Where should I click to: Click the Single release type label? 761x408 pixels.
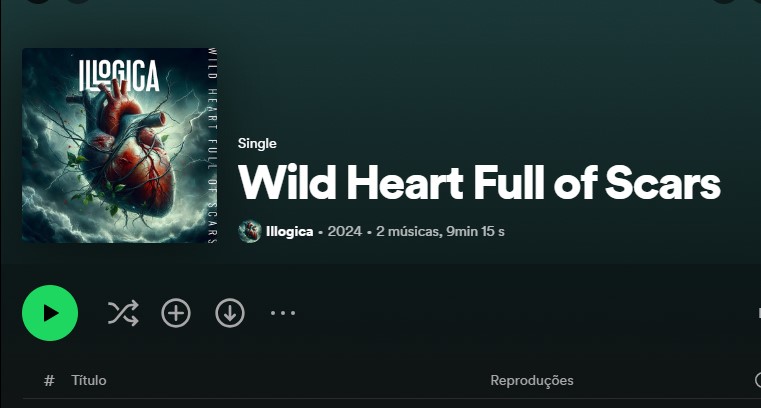coord(257,143)
